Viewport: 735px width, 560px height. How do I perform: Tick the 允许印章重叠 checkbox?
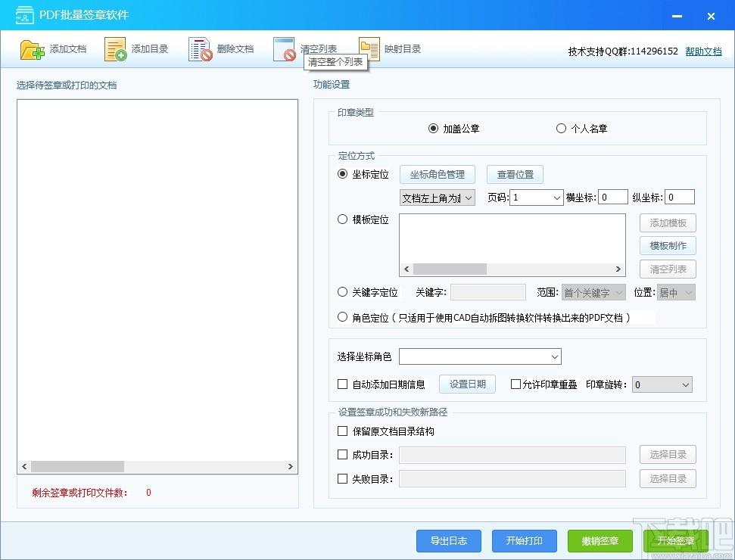516,384
